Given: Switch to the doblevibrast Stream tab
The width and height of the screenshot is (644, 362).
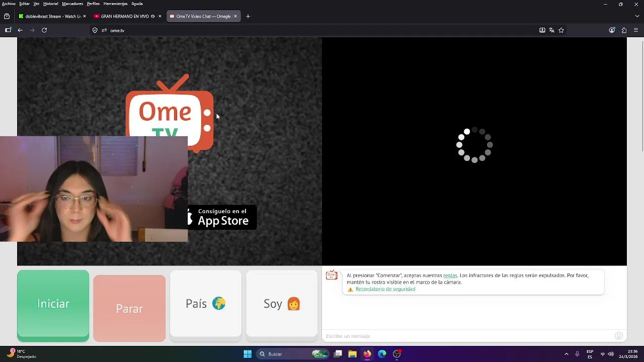Looking at the screenshot, I should [x=52, y=16].
